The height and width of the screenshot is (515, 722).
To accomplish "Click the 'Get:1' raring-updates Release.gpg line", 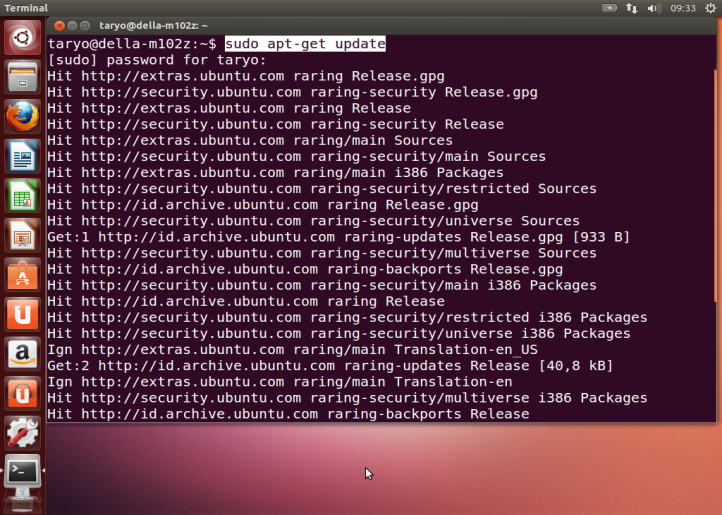I will [338, 237].
